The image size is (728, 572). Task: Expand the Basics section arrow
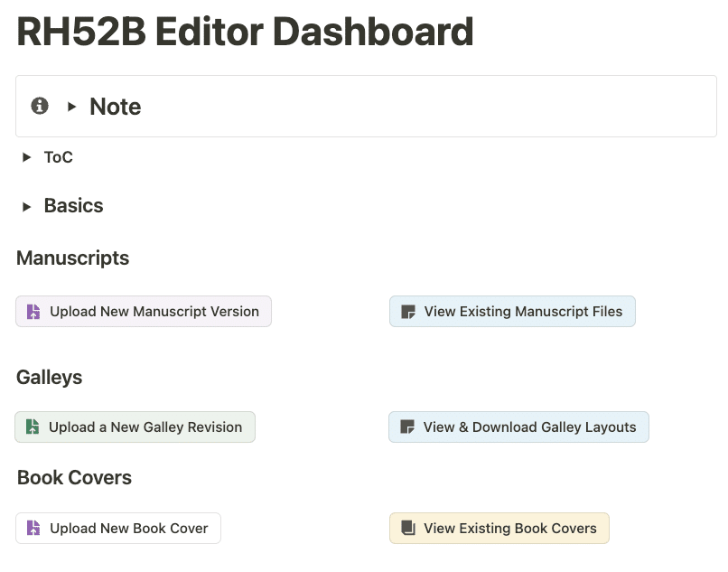pyautogui.click(x=26, y=206)
